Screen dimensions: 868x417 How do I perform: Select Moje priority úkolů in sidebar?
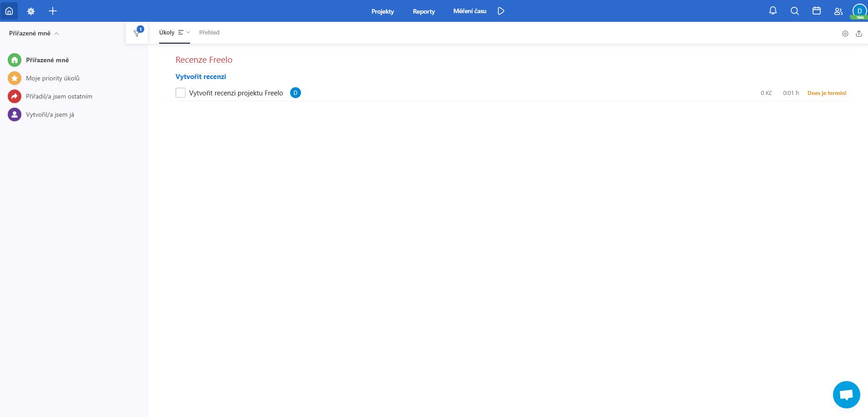53,78
